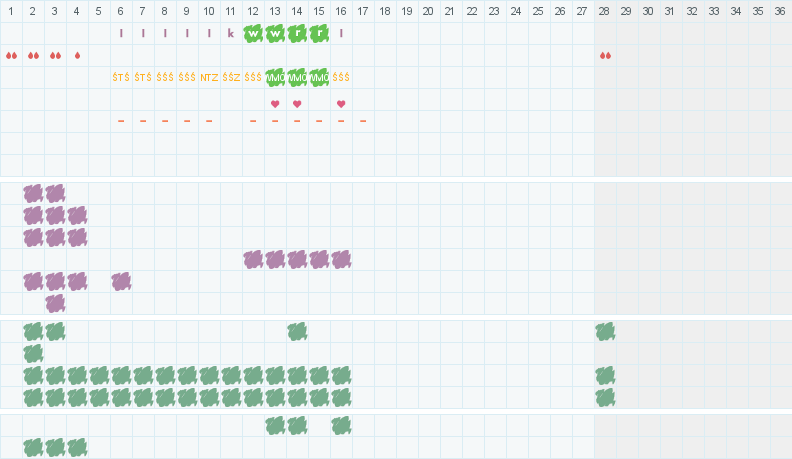Toggle the top-row green mark on day 14
This screenshot has height=459, width=792.
(x=297, y=331)
